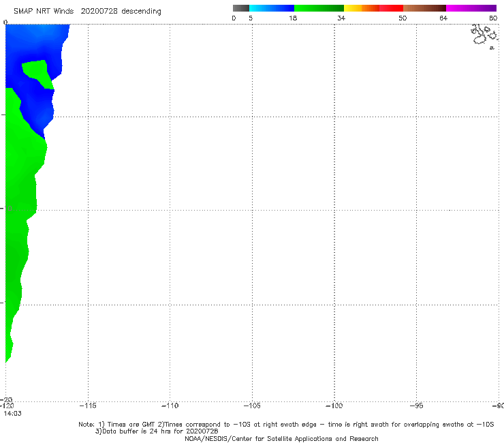This screenshot has width=504, height=443.
Task: Click the '-95' longitude axis label
Action: point(416,406)
